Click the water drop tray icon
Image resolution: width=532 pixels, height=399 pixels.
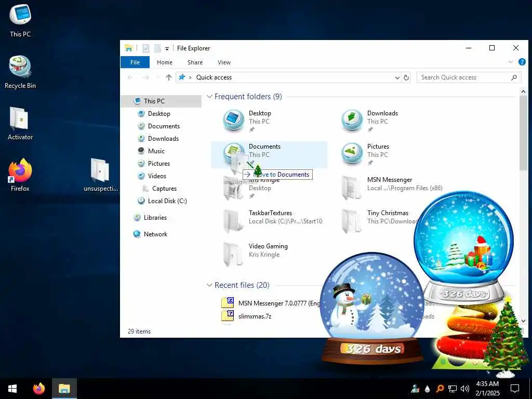(428, 389)
